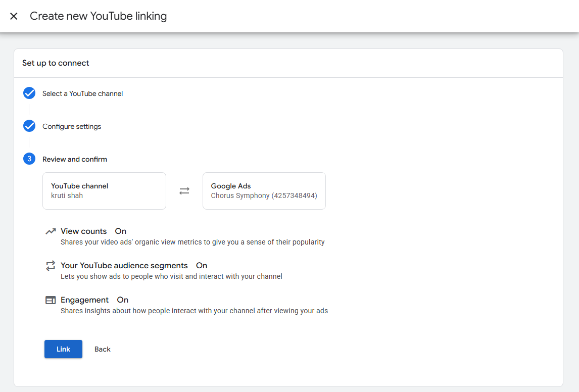Toggle View counts sharing off
The width and height of the screenshot is (579, 392).
(x=120, y=231)
